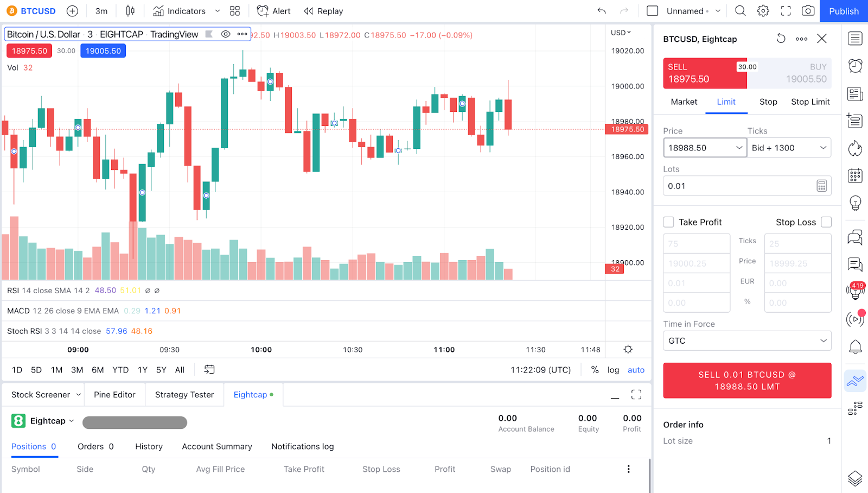Switch to the Stop order tab
868x493 pixels.
click(x=768, y=102)
